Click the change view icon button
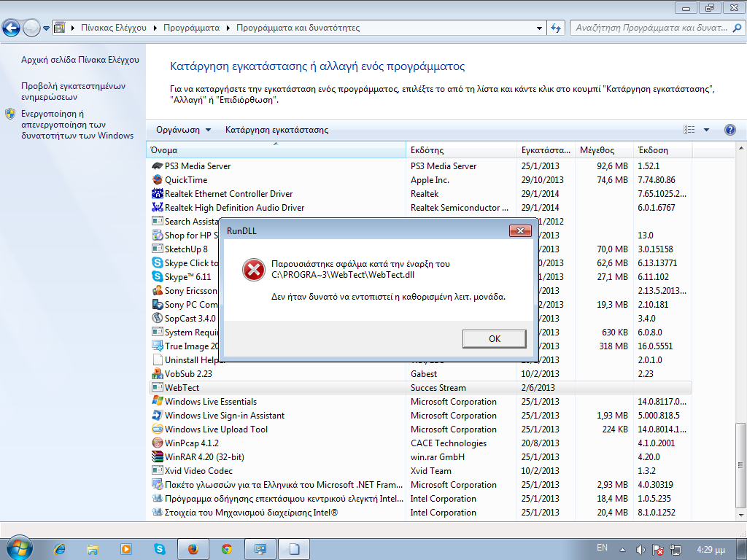This screenshot has height=560, width=747. tap(689, 130)
